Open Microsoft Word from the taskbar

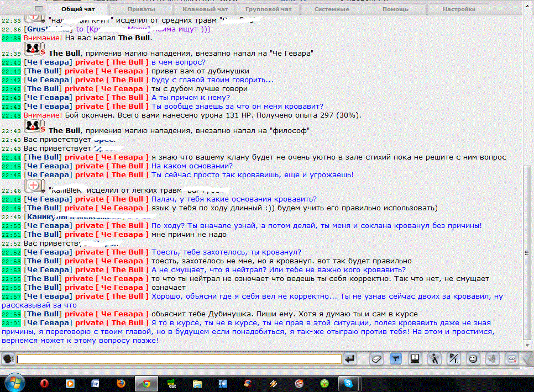[95, 384]
